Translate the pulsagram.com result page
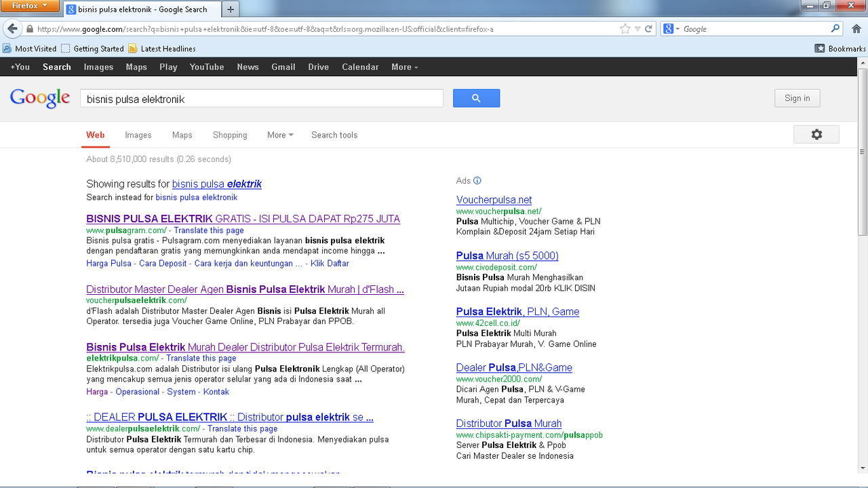The width and height of the screenshot is (868, 488). point(209,230)
